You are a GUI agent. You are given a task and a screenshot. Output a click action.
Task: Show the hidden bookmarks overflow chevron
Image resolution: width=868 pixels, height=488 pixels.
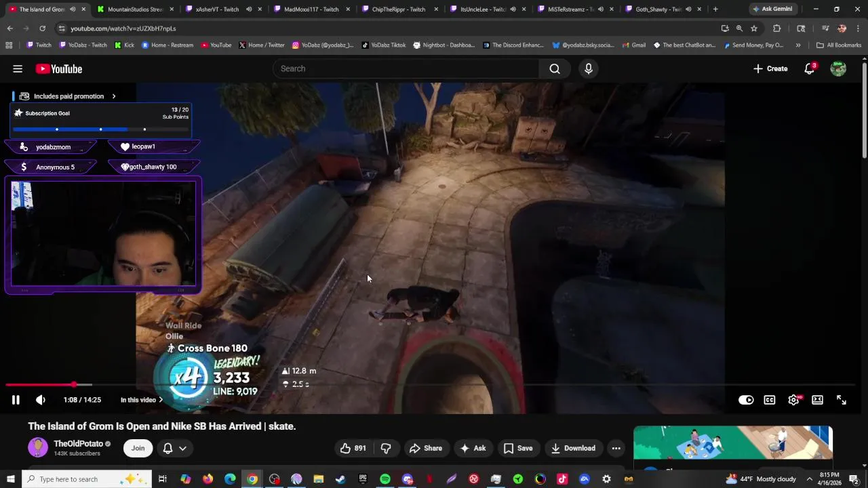(x=797, y=45)
